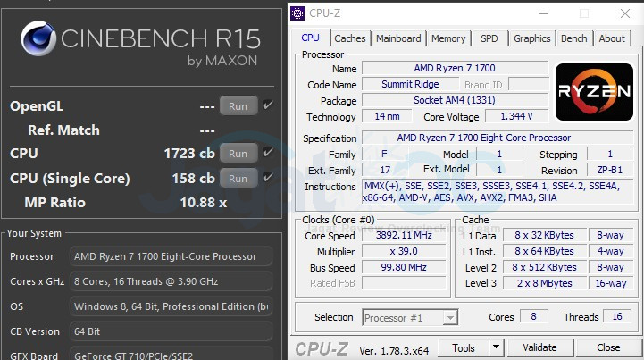Go to the Bench tab
The image size is (644, 360).
[x=573, y=38]
